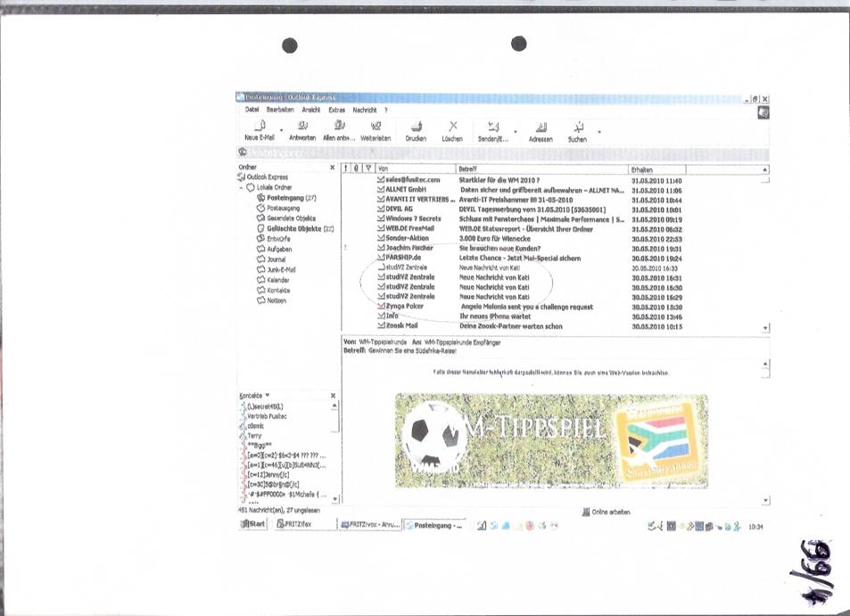Open the Nachricht menu
Viewport: 850px width, 616px height.
[364, 110]
